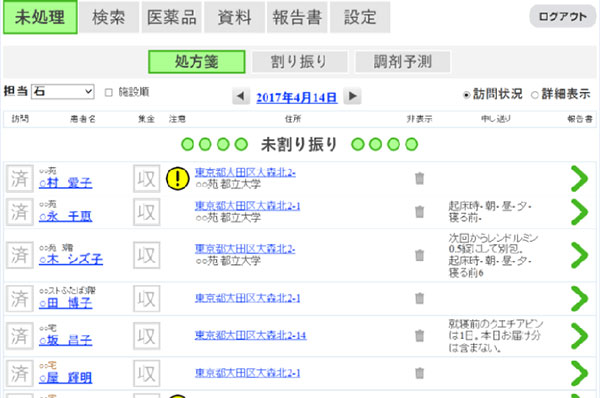Open the date link 2017年4月14日
The width and height of the screenshot is (600, 398).
pos(297,98)
